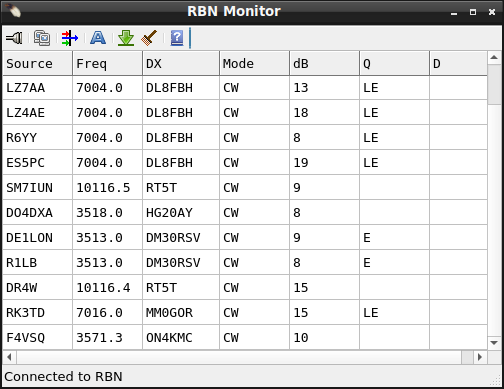Viewport: 504px width, 389px height.
Task: Sort by the Freq column header
Action: 107,63
